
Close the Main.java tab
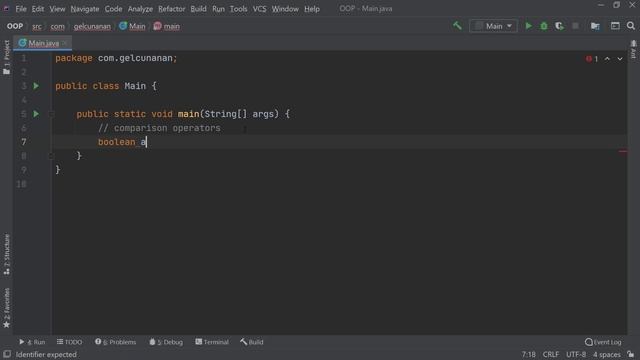[65, 43]
